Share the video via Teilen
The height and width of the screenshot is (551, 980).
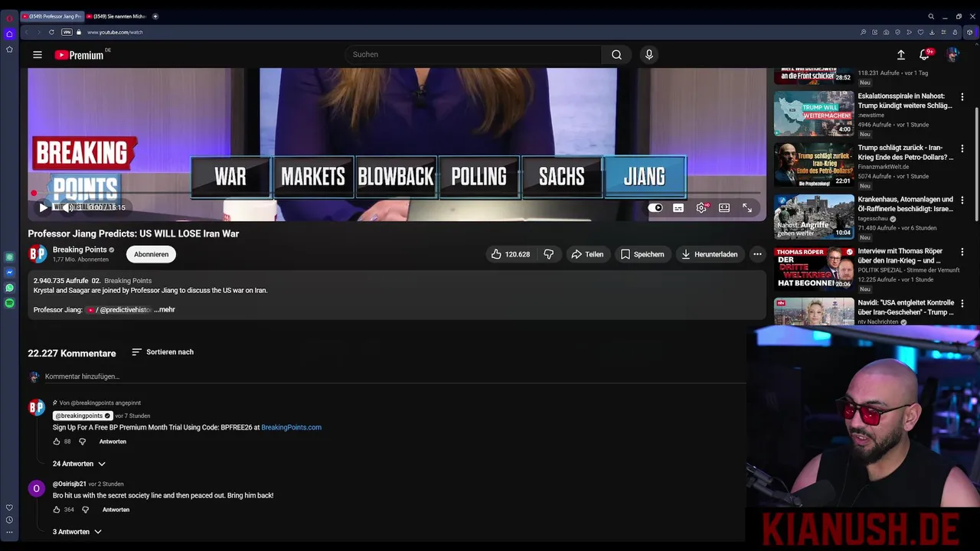point(587,254)
